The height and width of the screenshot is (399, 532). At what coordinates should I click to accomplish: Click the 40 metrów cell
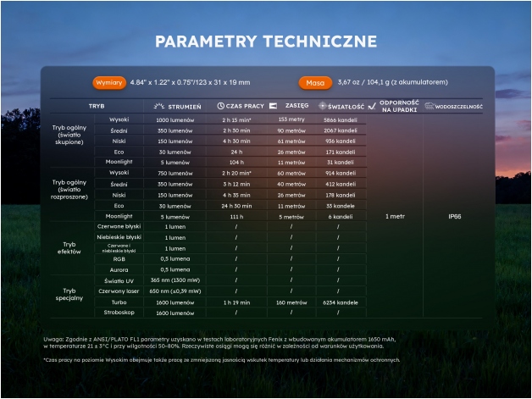coord(291,184)
